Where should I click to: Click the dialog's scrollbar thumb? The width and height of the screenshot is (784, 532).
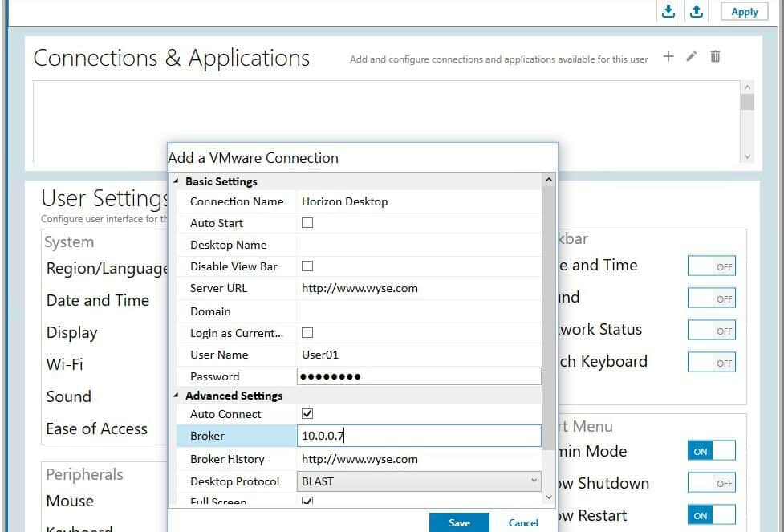tap(549, 317)
